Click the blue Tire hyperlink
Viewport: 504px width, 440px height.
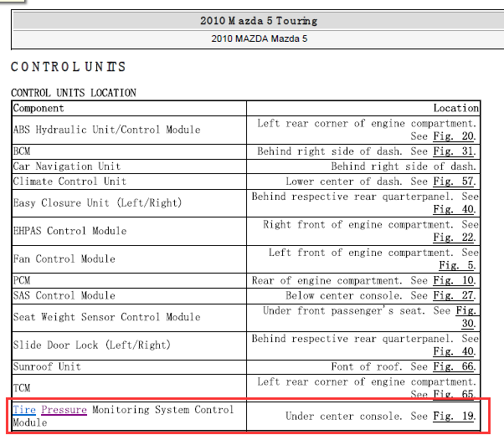[x=24, y=410]
